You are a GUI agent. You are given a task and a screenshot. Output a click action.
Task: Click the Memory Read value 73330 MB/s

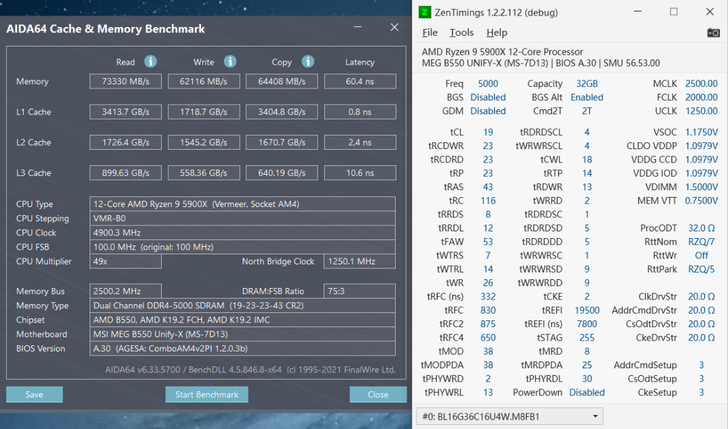tap(125, 81)
